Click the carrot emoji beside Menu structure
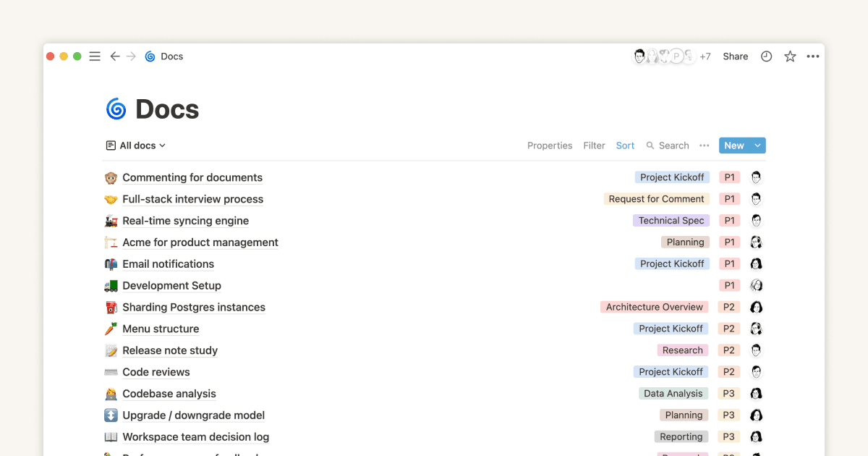The height and width of the screenshot is (456, 868). (111, 329)
